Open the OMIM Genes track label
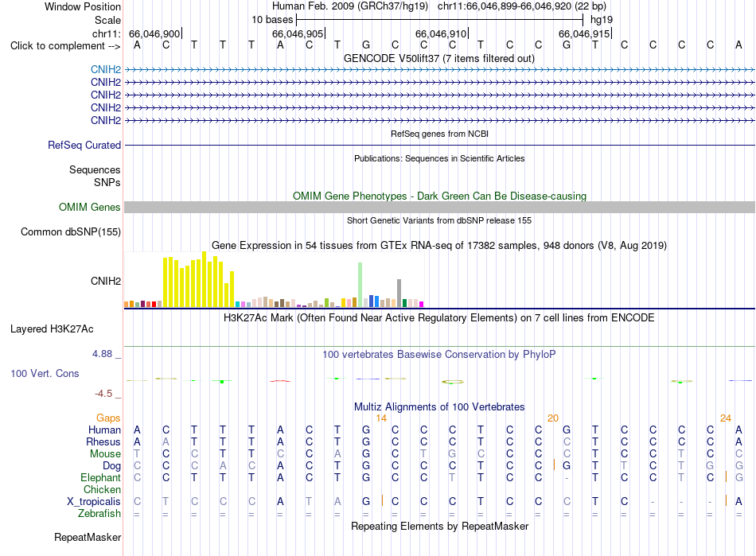This screenshot has height=556, width=756. tap(90, 207)
